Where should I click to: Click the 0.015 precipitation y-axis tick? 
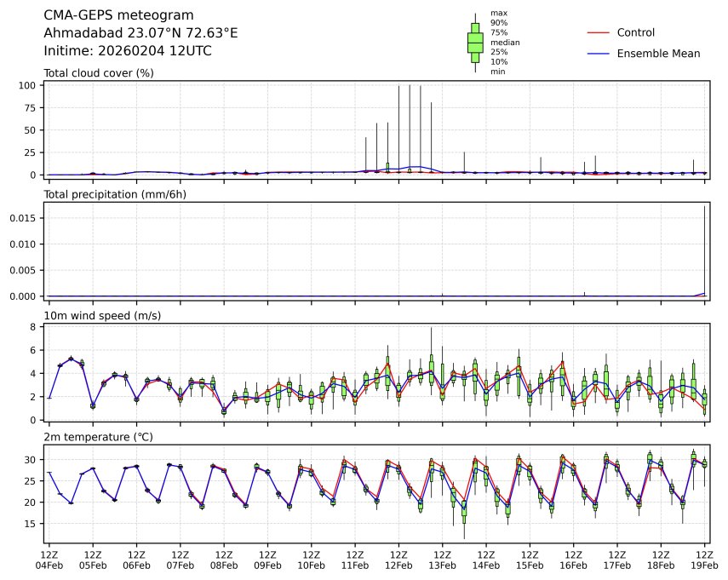tap(24, 218)
